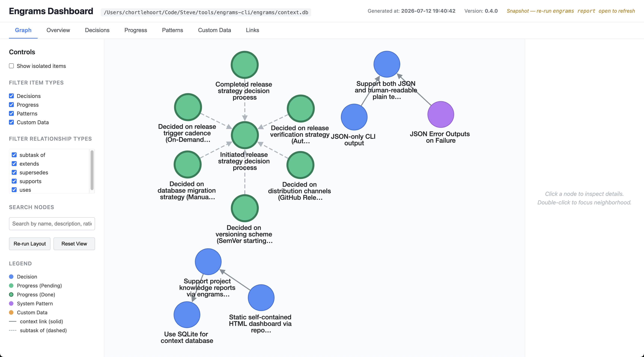Open the Custom Data tab

click(x=214, y=30)
